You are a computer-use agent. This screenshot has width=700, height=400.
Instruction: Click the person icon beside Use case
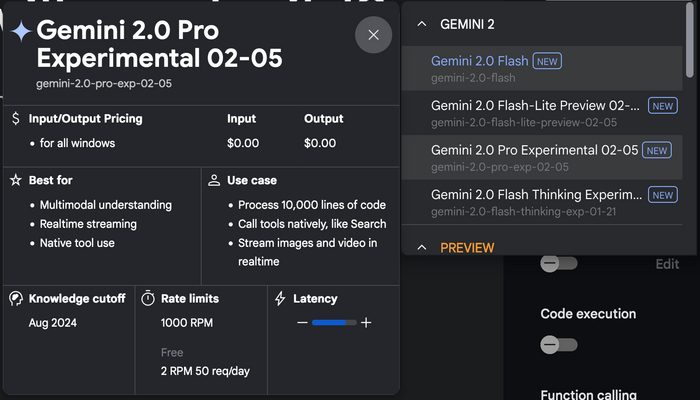tap(214, 181)
